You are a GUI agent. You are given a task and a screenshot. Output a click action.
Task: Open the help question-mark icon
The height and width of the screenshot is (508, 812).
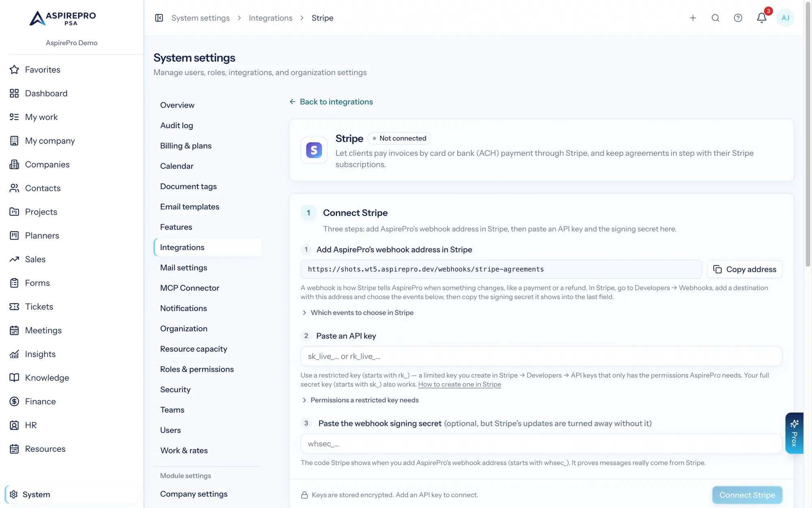coord(738,18)
